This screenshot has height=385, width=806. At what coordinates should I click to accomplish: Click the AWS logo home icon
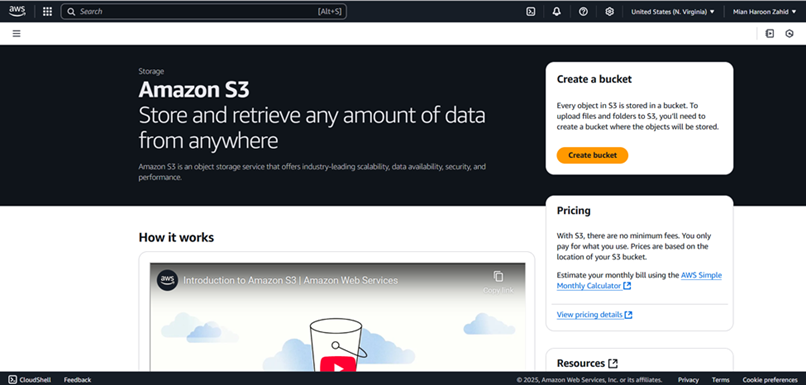coord(16,11)
